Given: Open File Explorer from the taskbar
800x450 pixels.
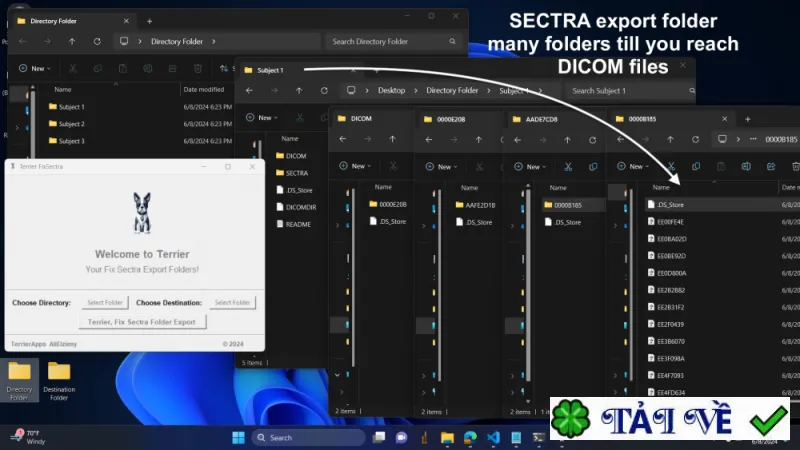Looking at the screenshot, I should click(x=447, y=438).
